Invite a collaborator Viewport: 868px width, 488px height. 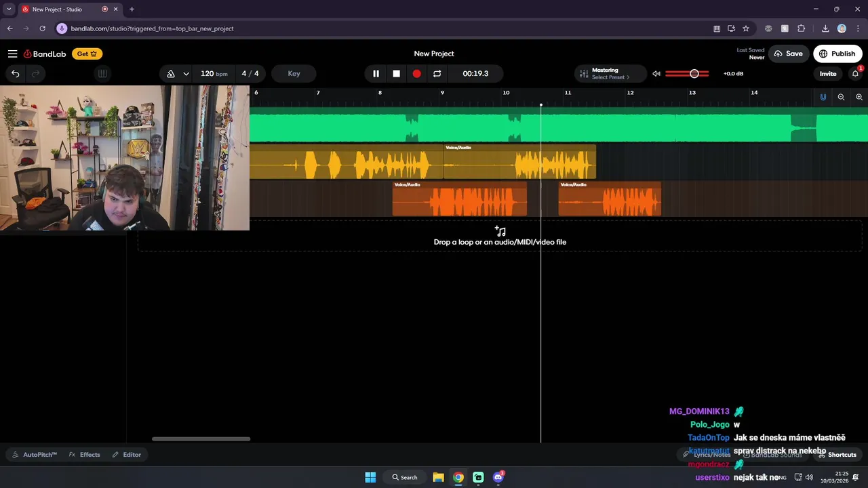(x=828, y=74)
